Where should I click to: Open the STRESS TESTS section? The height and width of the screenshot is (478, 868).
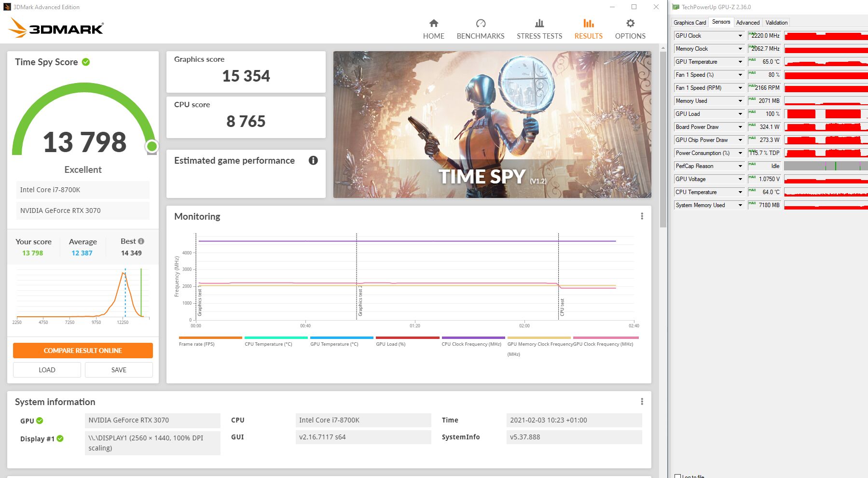[539, 29]
